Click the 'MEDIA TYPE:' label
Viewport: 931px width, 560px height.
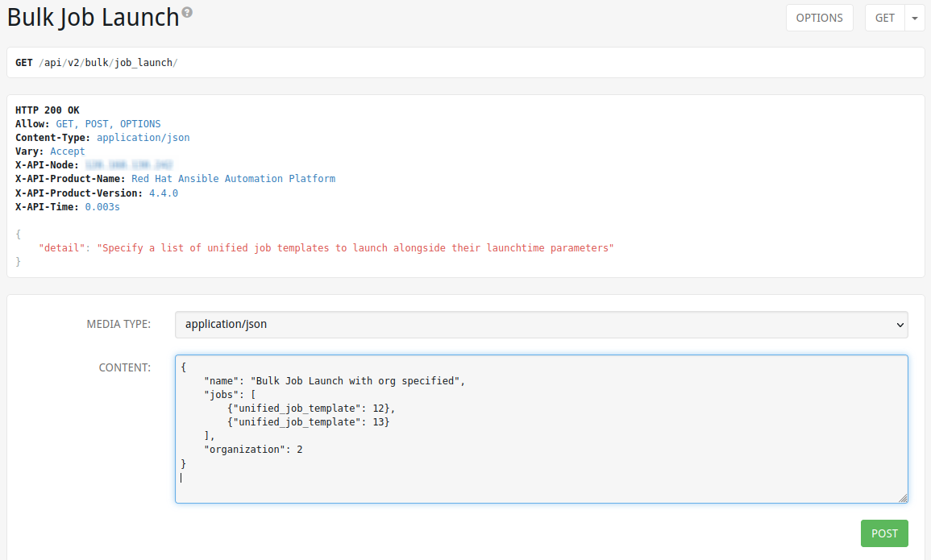118,325
